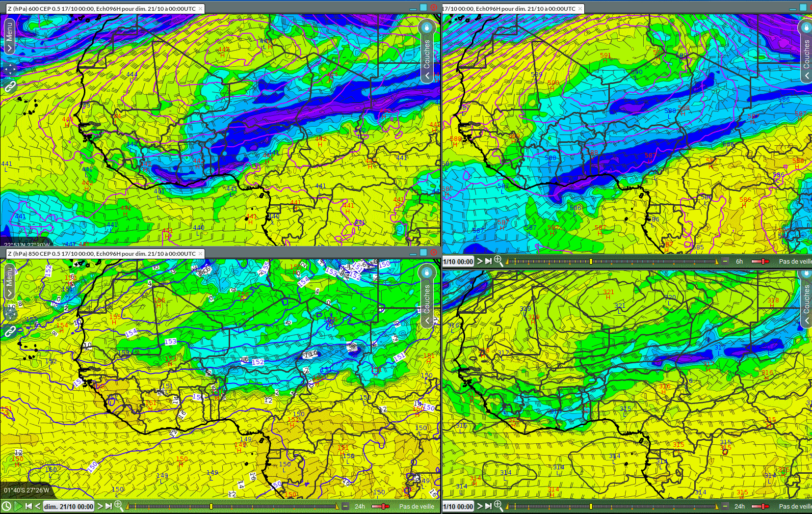812x514 pixels.
Task: Click the minus button beside 6h
Action: pos(725,261)
